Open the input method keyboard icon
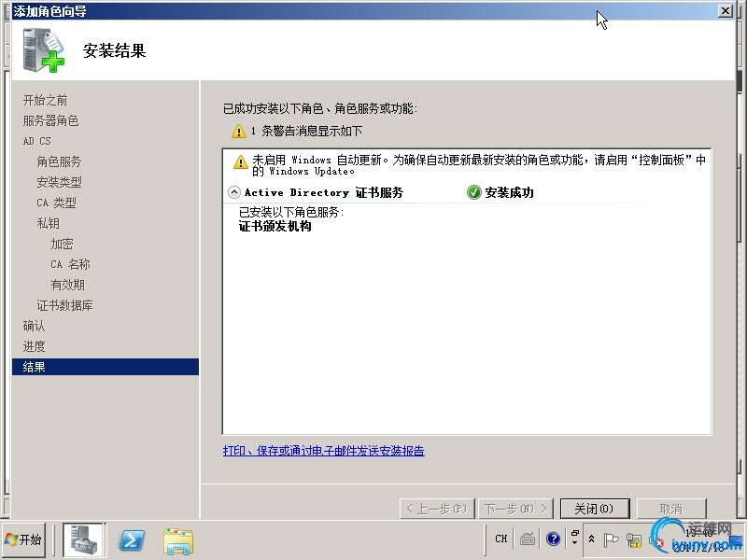The height and width of the screenshot is (560, 747). click(528, 539)
